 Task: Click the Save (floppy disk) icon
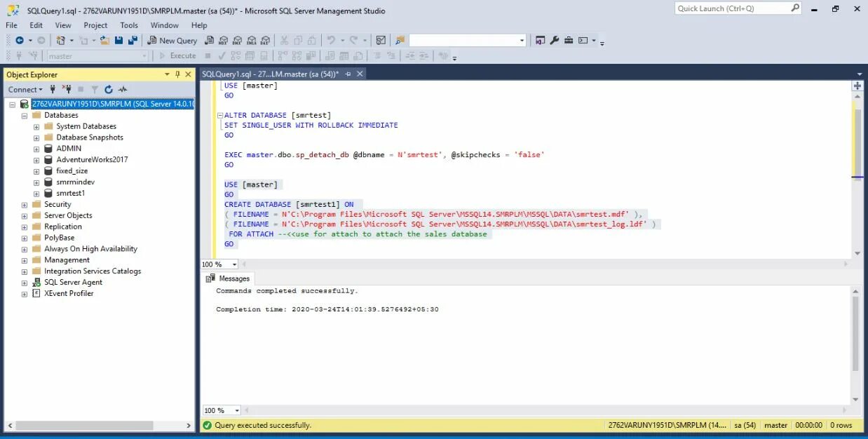(118, 41)
